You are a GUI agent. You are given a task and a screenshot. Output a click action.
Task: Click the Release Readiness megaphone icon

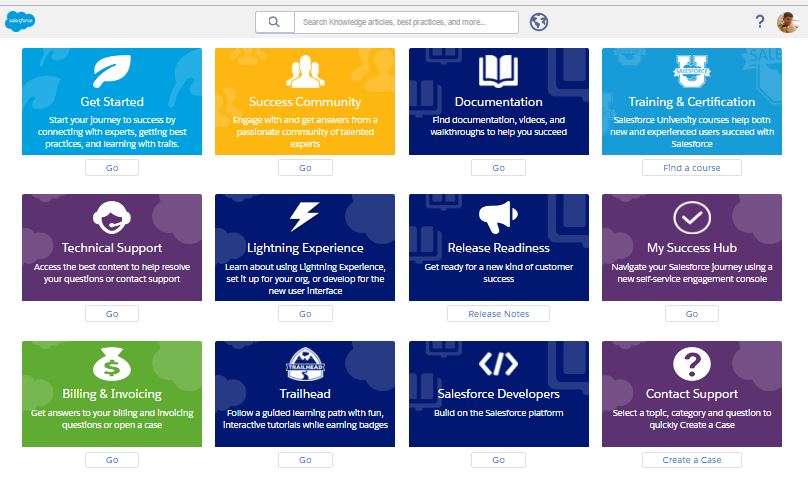click(498, 217)
